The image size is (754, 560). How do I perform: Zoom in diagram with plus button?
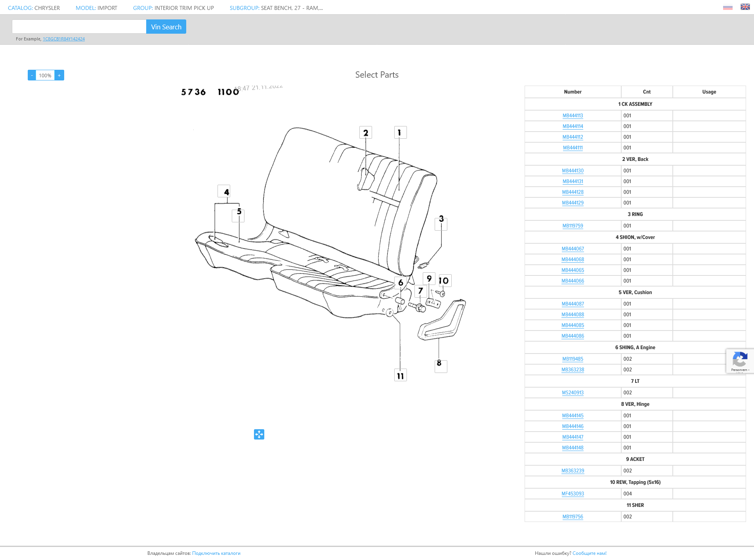pos(59,75)
